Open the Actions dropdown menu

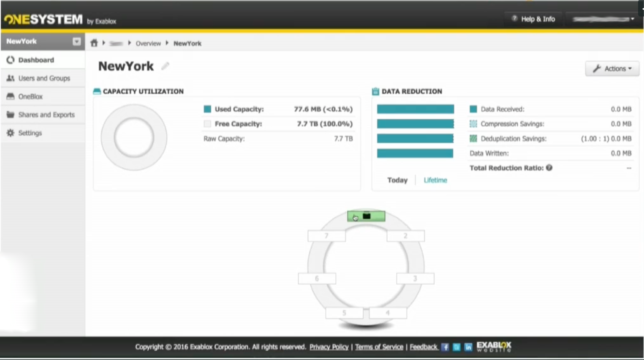click(612, 68)
